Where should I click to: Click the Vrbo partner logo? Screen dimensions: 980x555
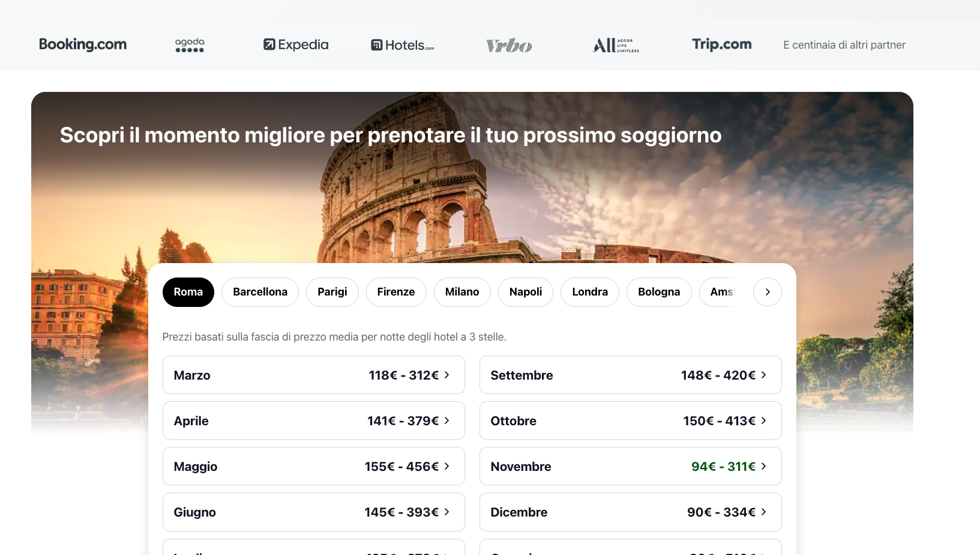(509, 46)
